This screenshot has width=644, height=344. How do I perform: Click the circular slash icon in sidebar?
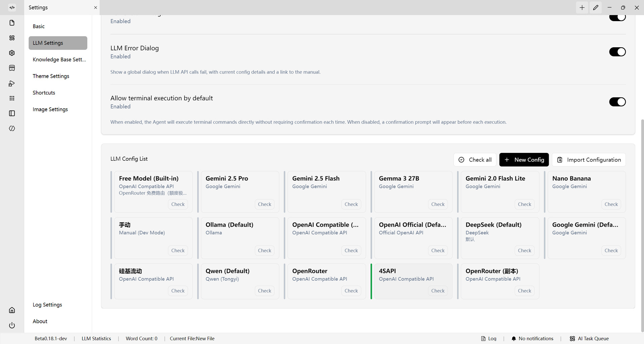pyautogui.click(x=12, y=128)
